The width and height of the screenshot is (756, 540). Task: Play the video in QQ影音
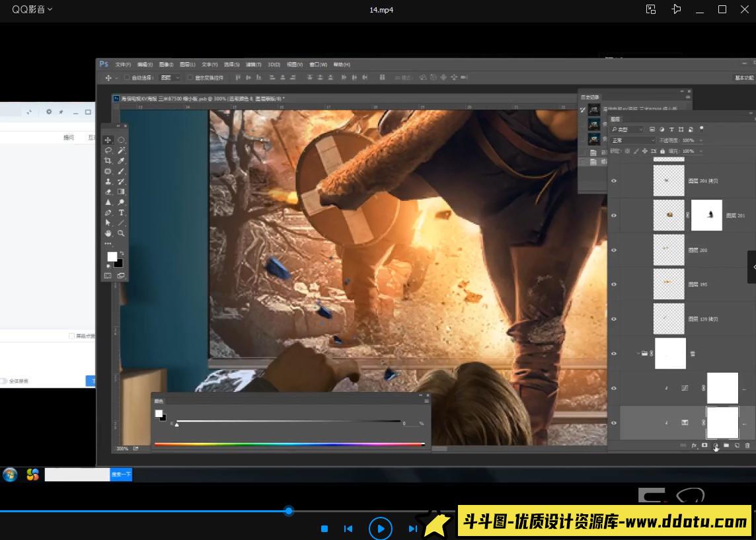(381, 528)
